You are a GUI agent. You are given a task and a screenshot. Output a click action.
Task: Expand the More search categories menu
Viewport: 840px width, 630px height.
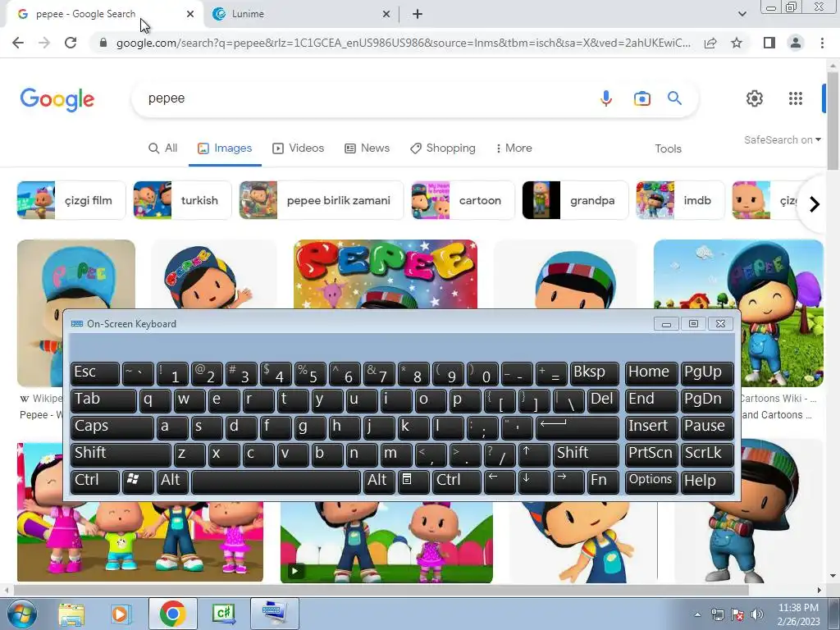514,148
